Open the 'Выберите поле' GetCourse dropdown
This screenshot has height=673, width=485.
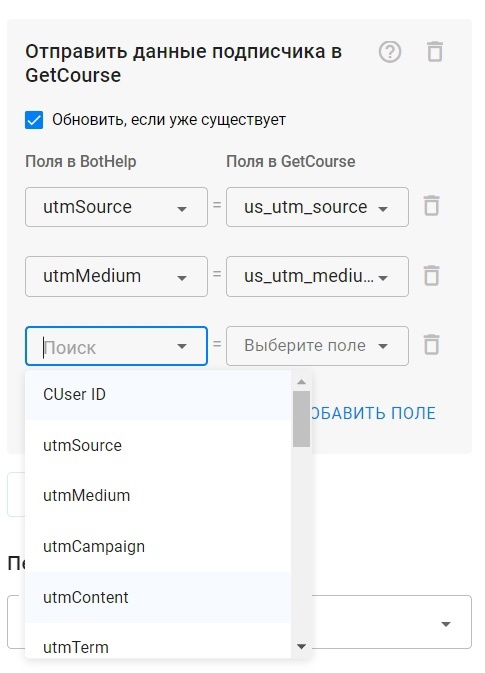click(x=317, y=346)
